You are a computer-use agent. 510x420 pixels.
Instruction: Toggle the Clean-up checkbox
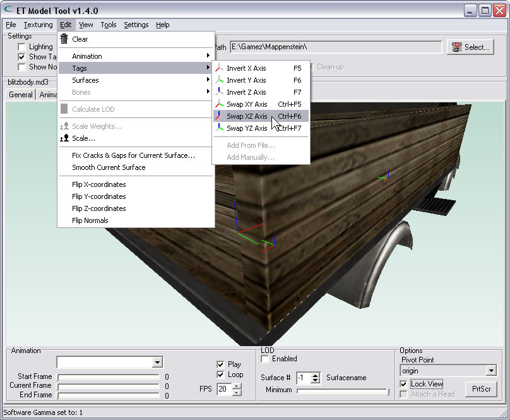point(311,67)
